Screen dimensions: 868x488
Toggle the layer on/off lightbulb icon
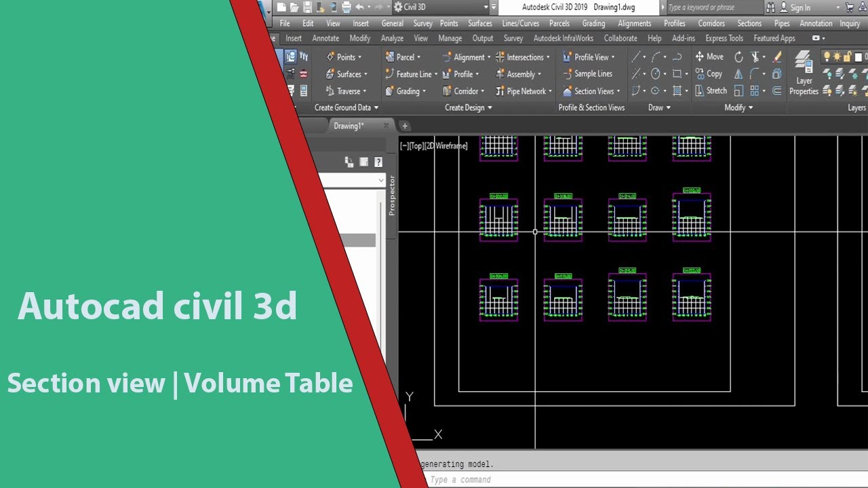point(827,56)
